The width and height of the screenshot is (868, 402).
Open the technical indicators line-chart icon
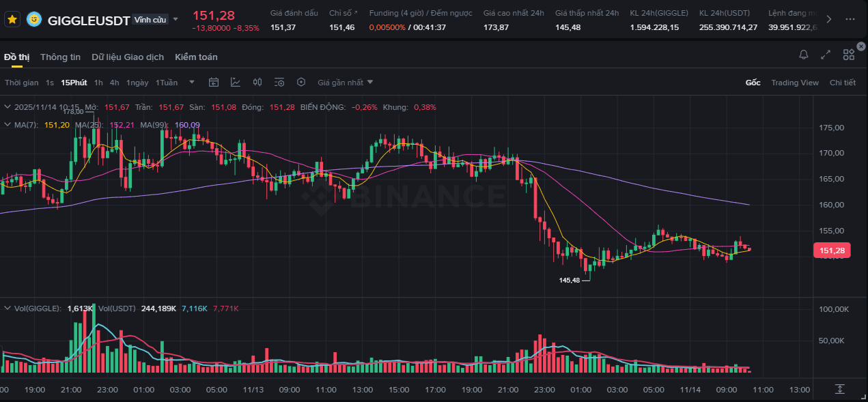[x=236, y=83]
